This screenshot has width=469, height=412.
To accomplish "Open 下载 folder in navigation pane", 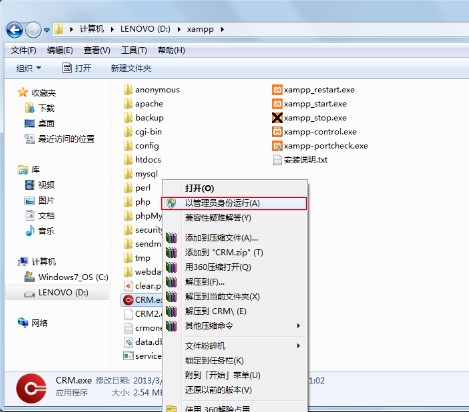I will click(39, 108).
